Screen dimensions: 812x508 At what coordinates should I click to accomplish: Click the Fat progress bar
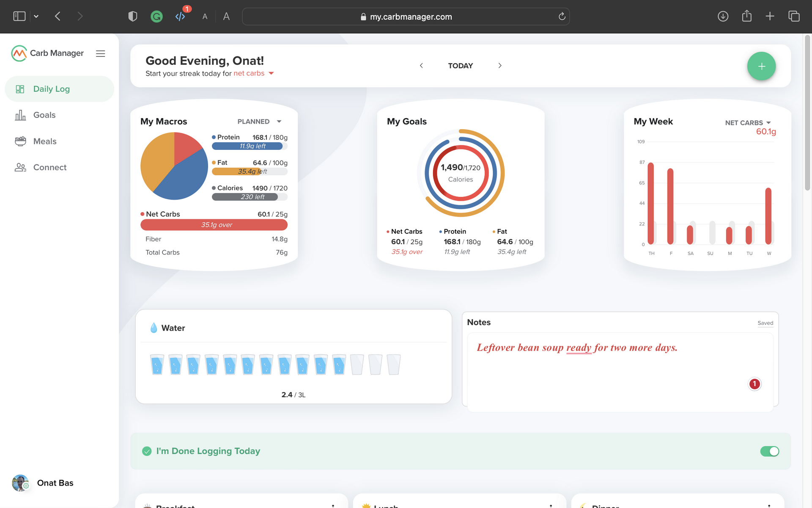coord(250,171)
